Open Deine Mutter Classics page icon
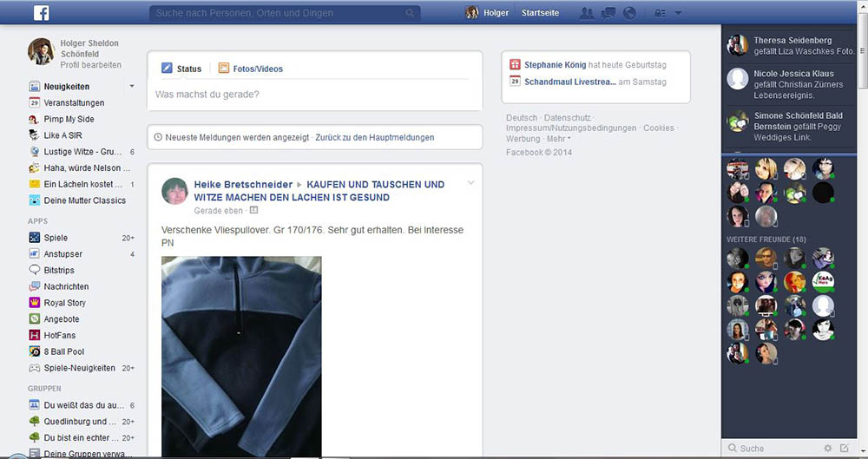Screen dimensions: 868x459 tap(35, 200)
